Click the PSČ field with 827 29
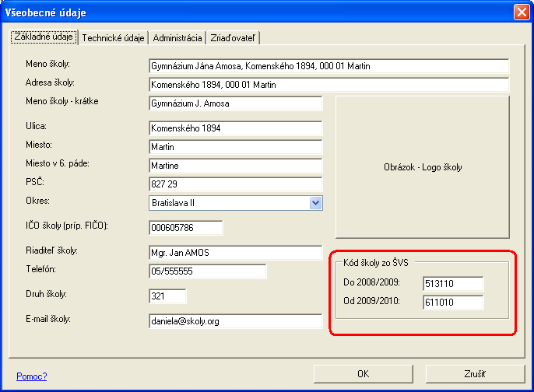 [x=236, y=184]
